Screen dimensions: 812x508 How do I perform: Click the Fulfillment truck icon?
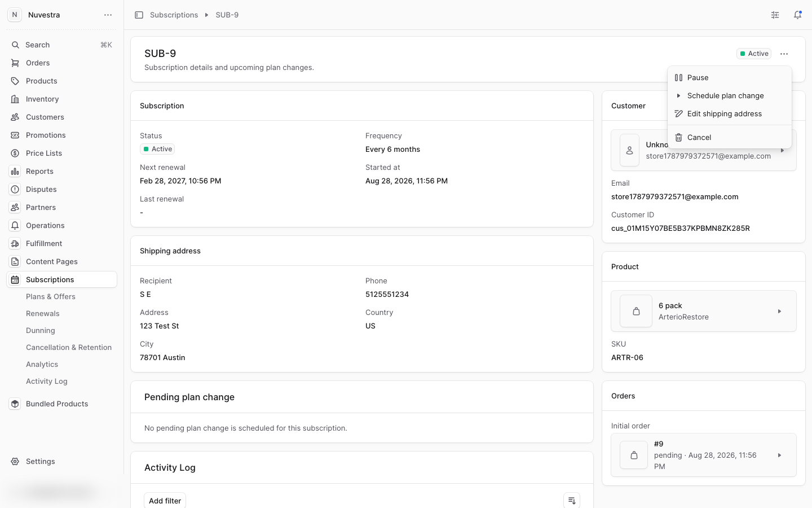point(15,243)
